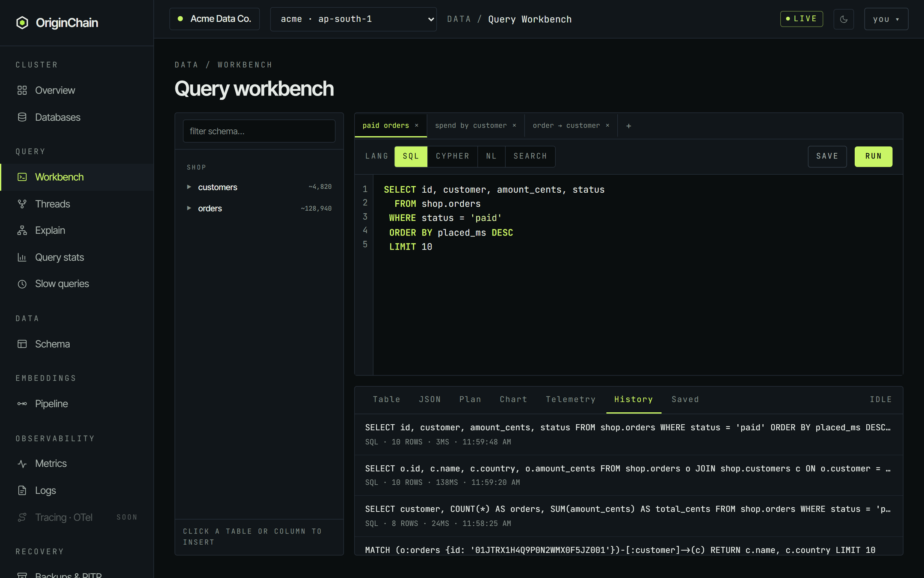Click the Schema table icon

tap(22, 344)
